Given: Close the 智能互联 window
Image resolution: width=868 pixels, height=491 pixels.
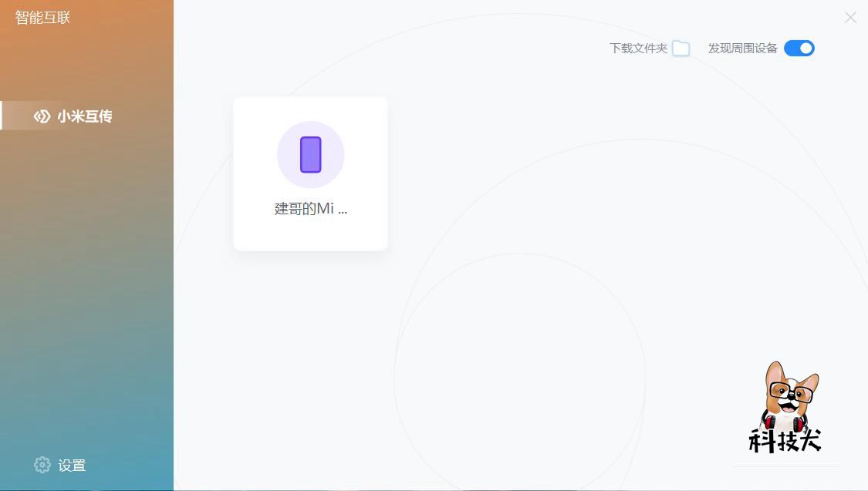Looking at the screenshot, I should click(850, 17).
